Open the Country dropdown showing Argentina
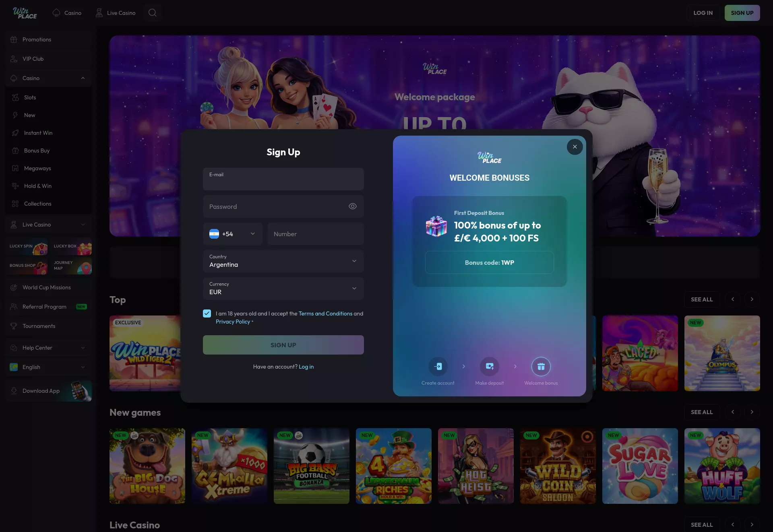The image size is (773, 532). pos(283,261)
